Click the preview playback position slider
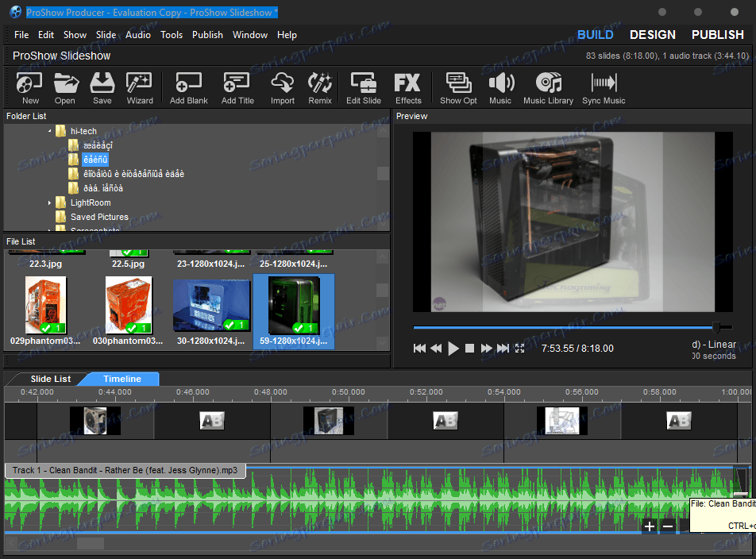This screenshot has height=559, width=756. (716, 327)
